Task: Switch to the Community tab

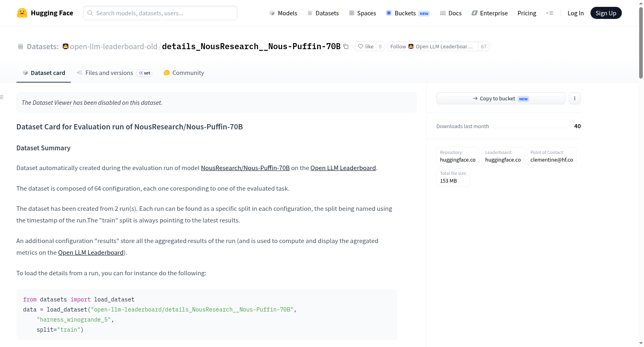Action: coord(184,73)
